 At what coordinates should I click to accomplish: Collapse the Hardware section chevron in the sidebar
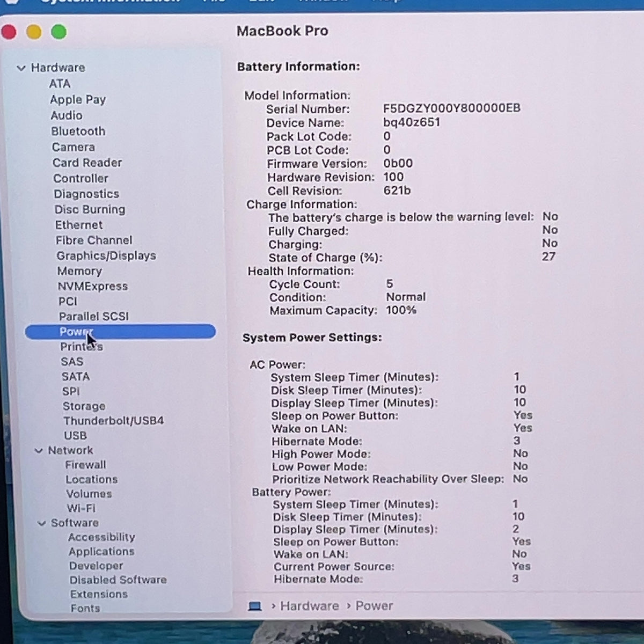click(21, 68)
